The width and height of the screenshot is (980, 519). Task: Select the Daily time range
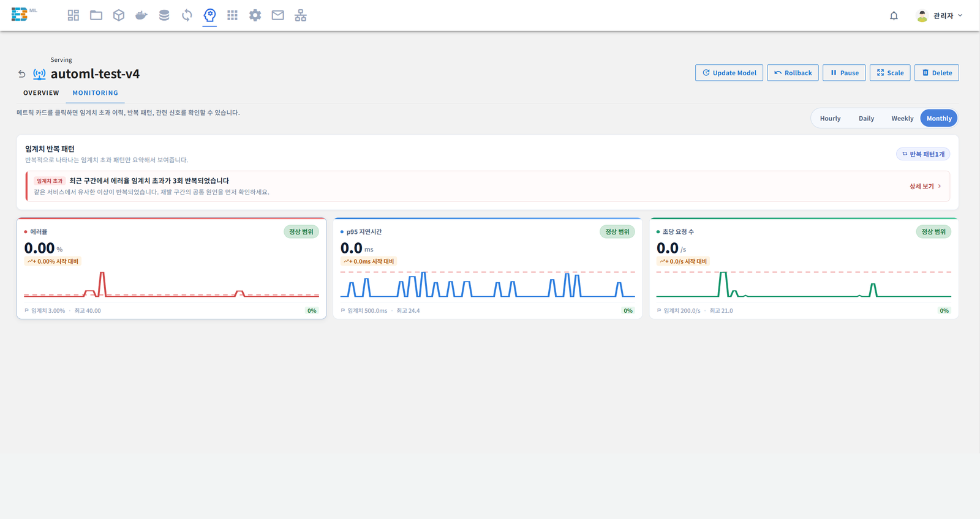(x=866, y=119)
